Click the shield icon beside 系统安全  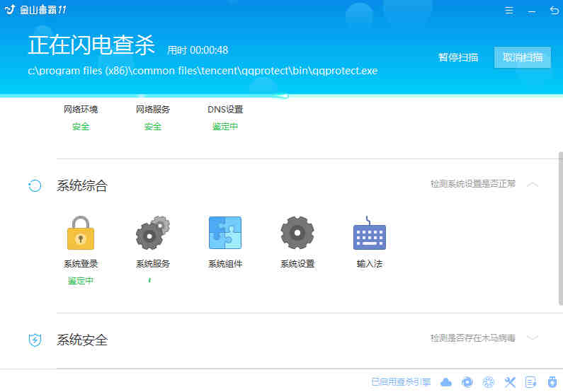click(x=35, y=340)
